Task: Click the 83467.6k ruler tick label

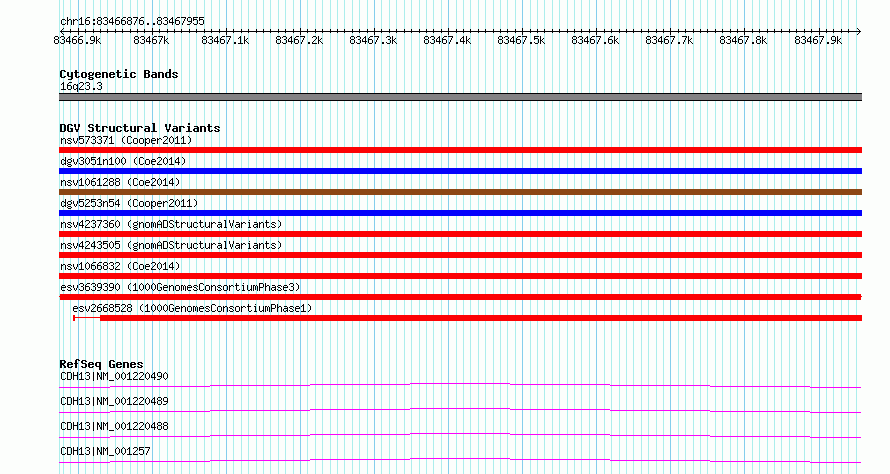Action: coord(595,40)
